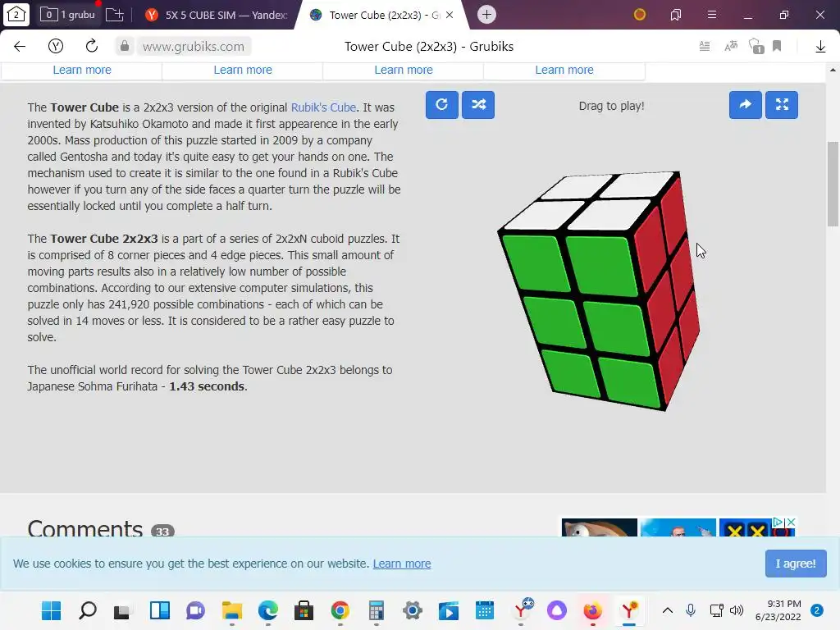Viewport: 840px width, 630px height.
Task: Open the notification center badge showing 2
Action: click(816, 610)
